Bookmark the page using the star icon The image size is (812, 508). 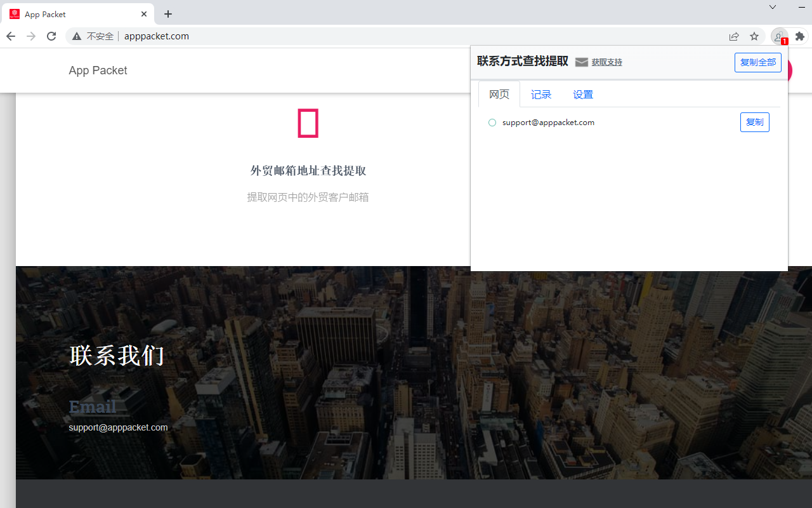coord(754,36)
